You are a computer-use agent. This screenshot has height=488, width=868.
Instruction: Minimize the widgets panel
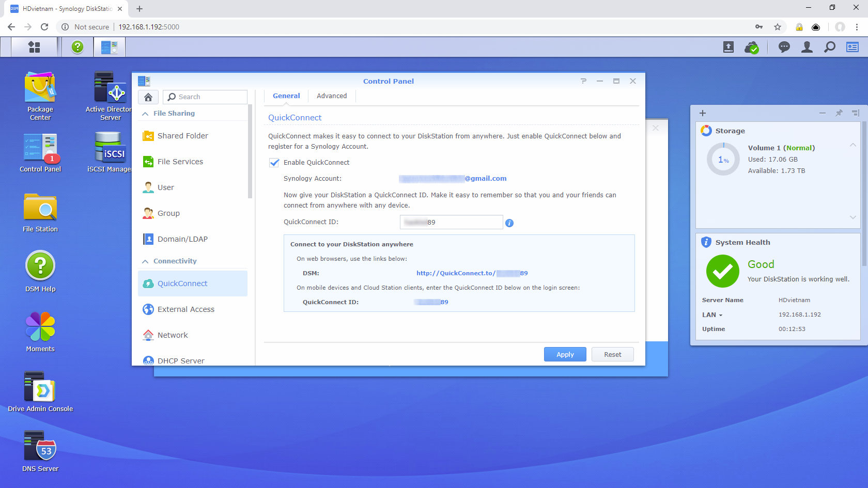tap(823, 113)
